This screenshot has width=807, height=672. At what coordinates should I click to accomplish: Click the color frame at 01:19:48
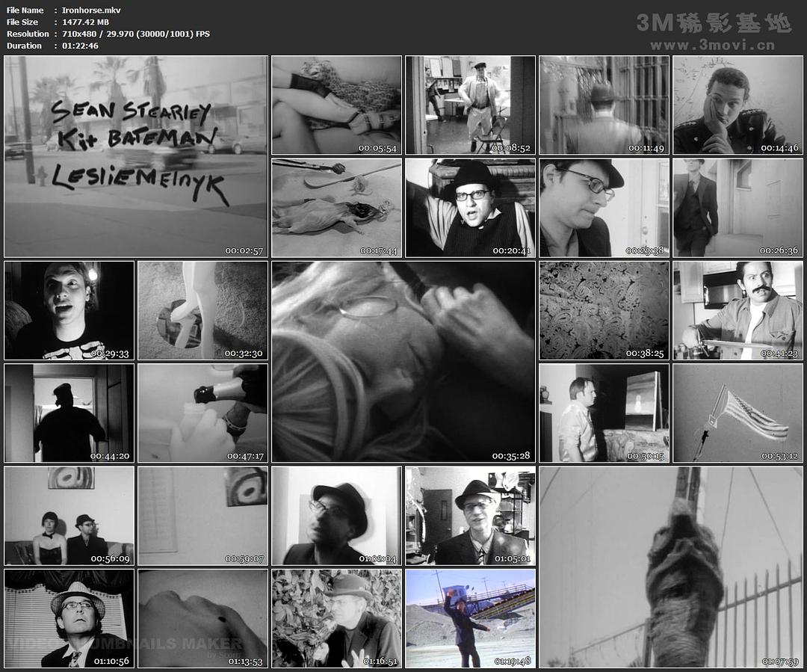click(470, 618)
